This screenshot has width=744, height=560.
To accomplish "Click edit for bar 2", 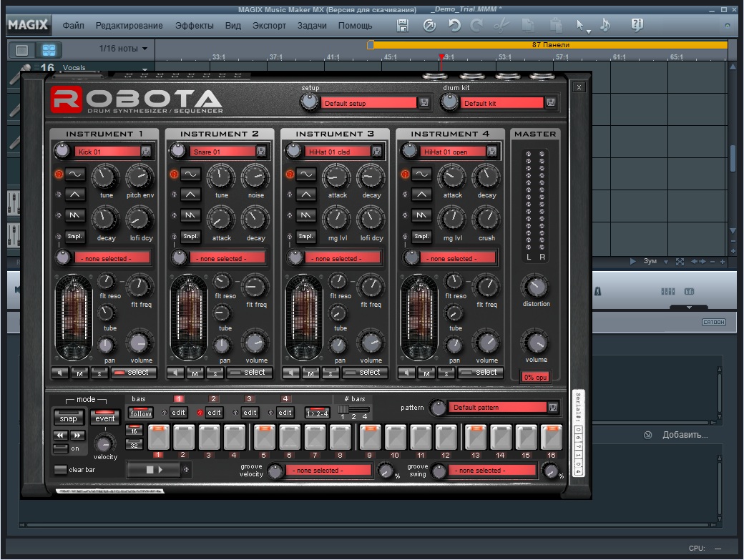I will pos(214,413).
